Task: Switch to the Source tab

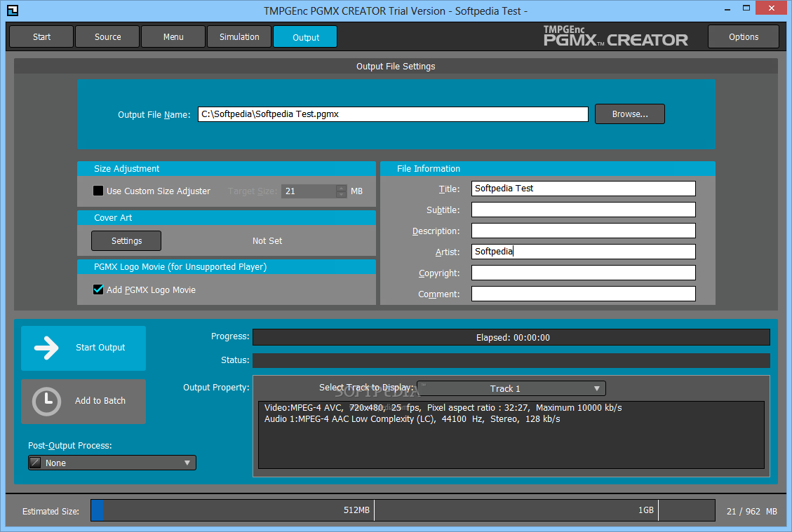Action: (x=107, y=37)
